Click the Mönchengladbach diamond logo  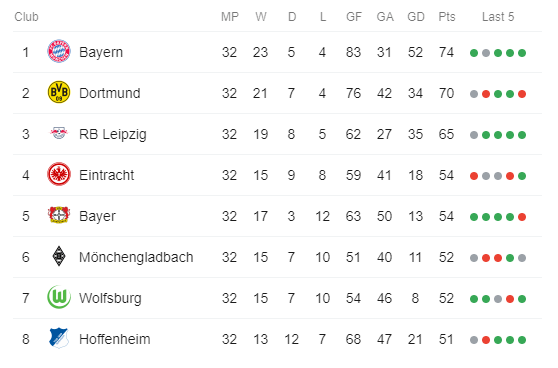[x=59, y=256]
